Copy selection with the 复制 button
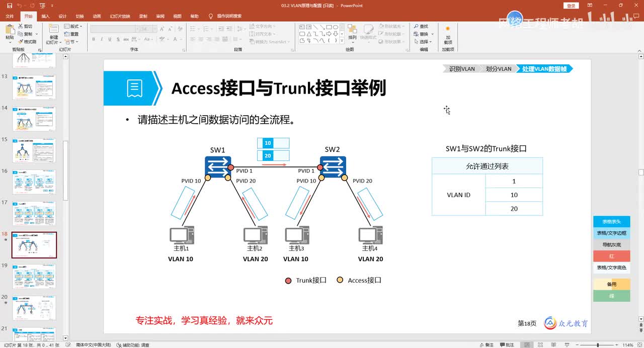 coord(25,34)
